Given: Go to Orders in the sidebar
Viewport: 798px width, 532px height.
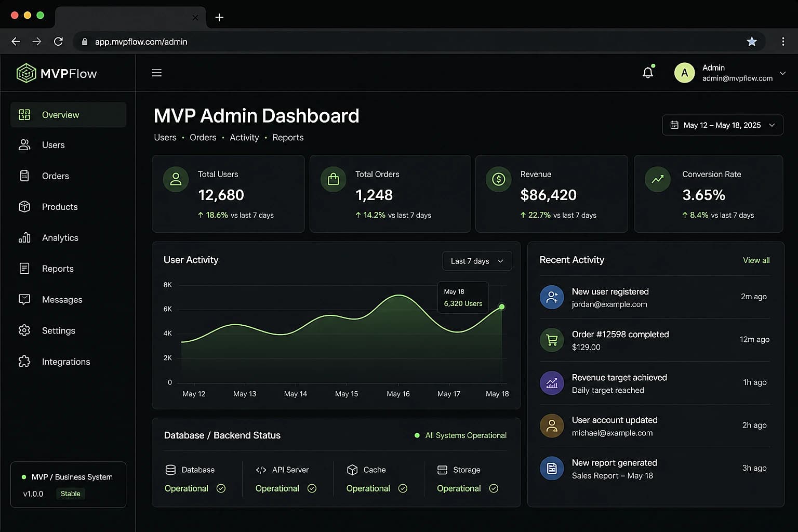Looking at the screenshot, I should click(68, 176).
